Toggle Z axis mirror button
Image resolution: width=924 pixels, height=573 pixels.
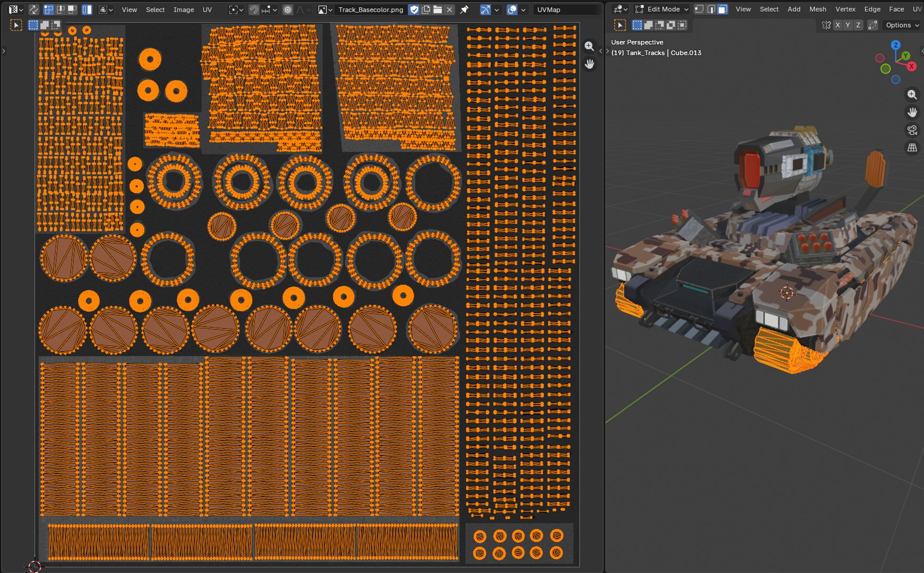858,25
